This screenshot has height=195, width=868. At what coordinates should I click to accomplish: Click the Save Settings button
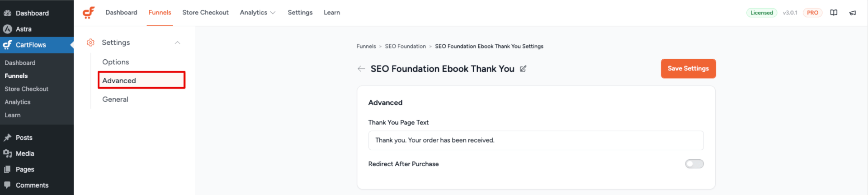pos(688,69)
